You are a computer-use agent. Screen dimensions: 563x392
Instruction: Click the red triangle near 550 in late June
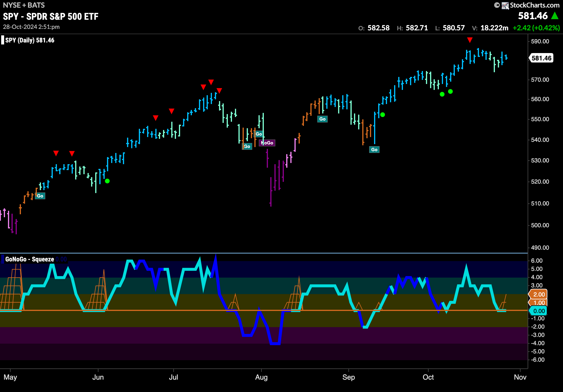(156, 118)
